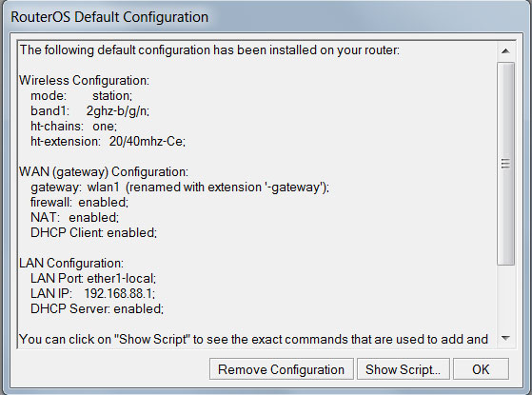
Task: Click the ht-extension 20/40mhz-Ce line
Action: pyautogui.click(x=108, y=141)
